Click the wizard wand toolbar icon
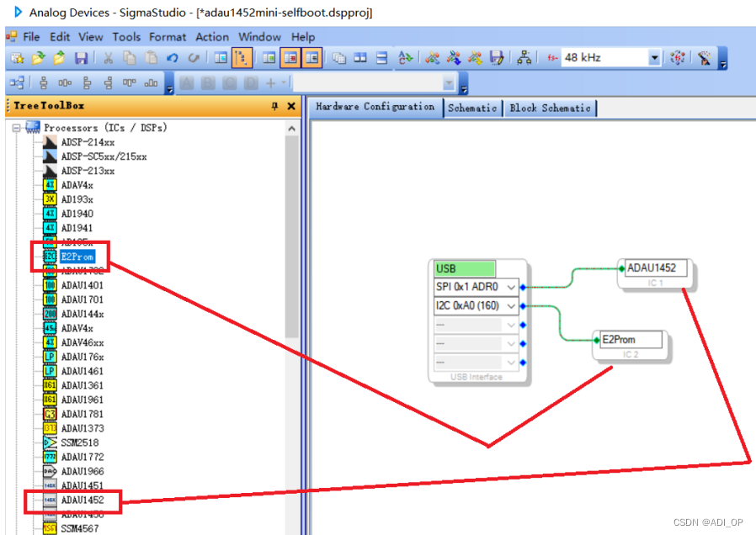The width and height of the screenshot is (756, 535). [x=705, y=58]
